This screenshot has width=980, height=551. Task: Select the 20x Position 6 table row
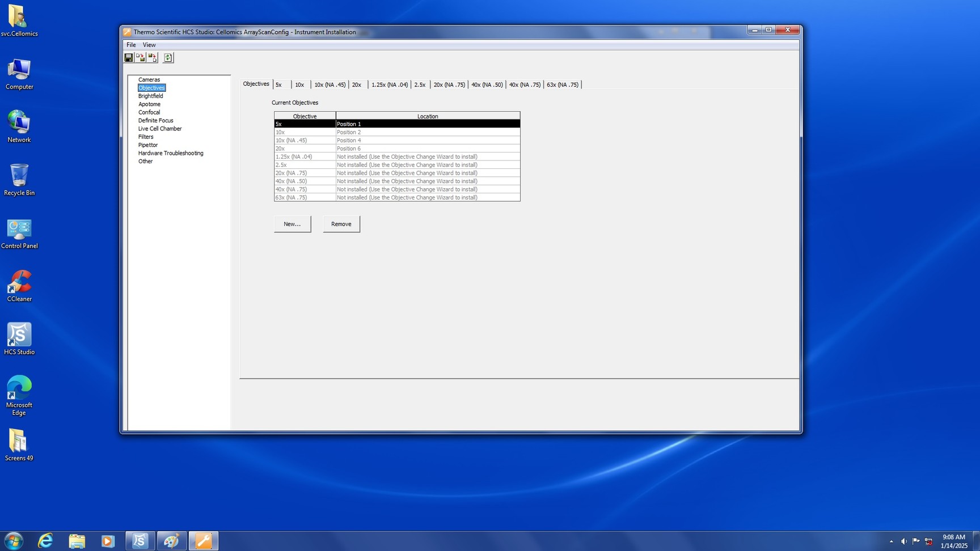tap(396, 149)
